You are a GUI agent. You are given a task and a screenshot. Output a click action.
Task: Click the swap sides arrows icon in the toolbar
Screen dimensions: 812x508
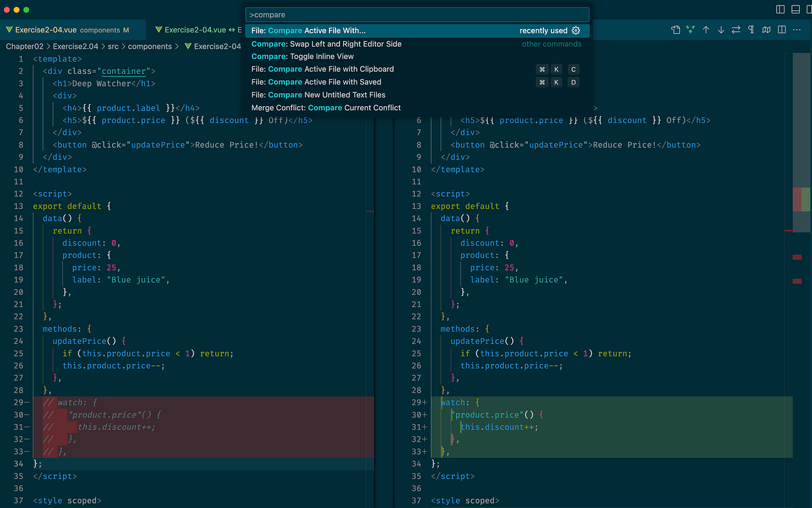(x=736, y=30)
